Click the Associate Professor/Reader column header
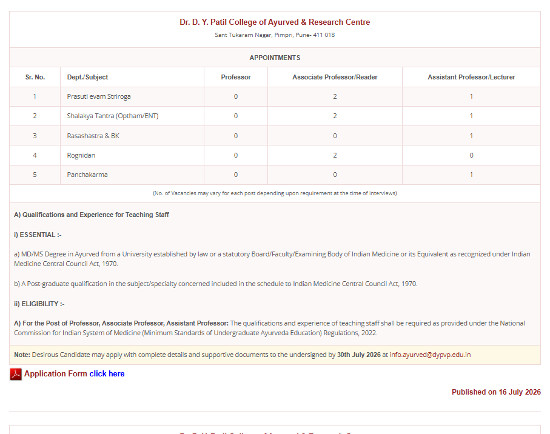The width and height of the screenshot is (550, 434). click(x=335, y=77)
